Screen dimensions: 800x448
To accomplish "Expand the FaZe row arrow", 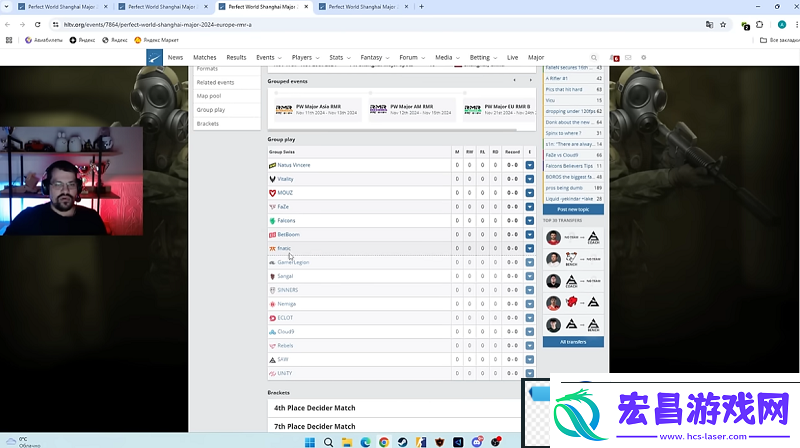I will (530, 207).
